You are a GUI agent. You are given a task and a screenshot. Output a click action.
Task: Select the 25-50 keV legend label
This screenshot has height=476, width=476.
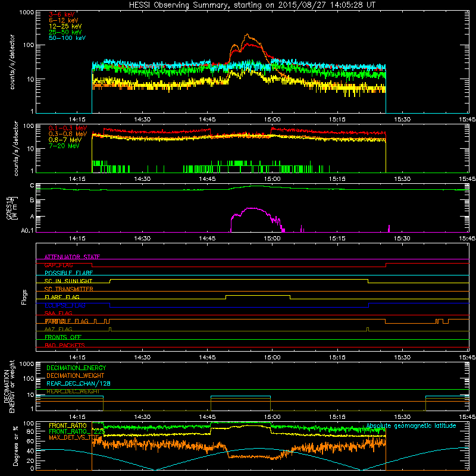coord(65,32)
